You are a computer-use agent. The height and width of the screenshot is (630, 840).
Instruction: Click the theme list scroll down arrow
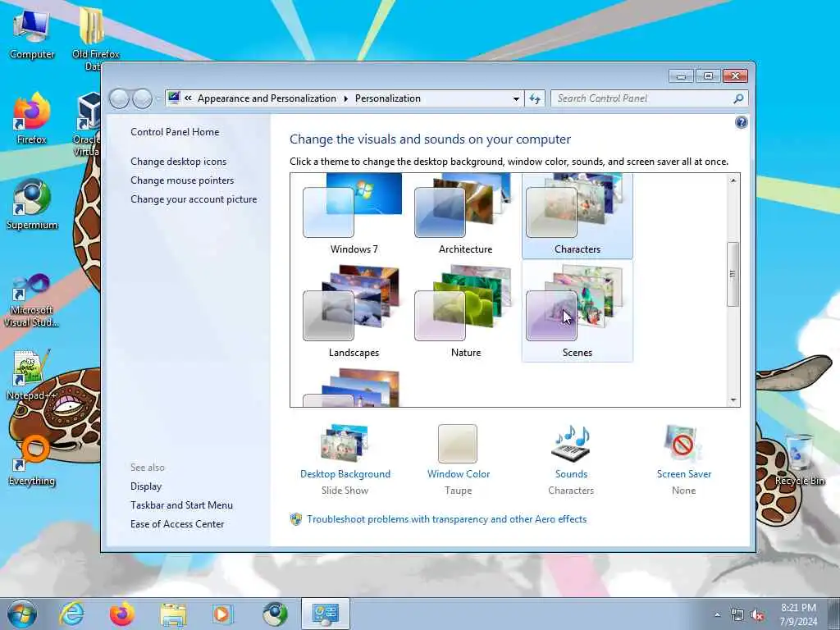tap(733, 399)
